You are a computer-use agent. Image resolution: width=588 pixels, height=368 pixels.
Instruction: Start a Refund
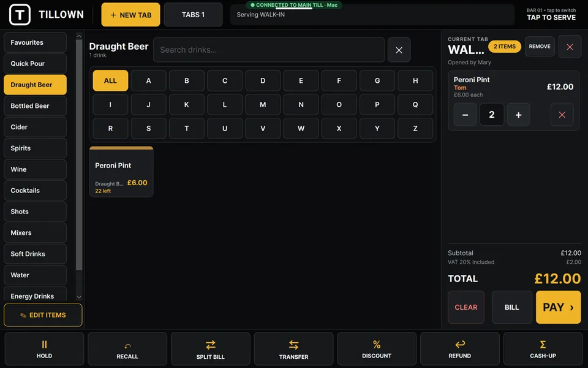(460, 349)
